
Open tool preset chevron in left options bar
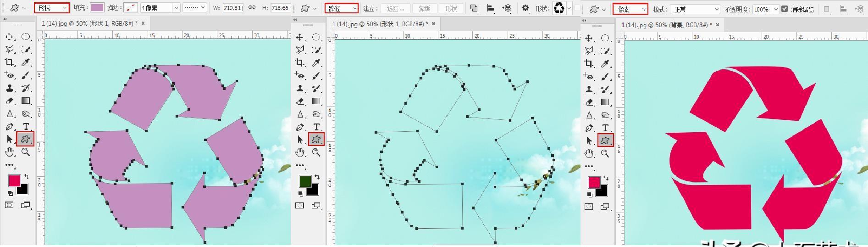(25, 8)
